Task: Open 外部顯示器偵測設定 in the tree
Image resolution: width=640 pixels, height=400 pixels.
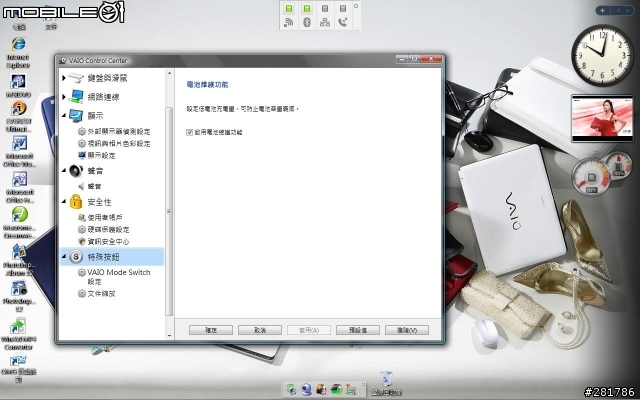Action: click(x=119, y=132)
